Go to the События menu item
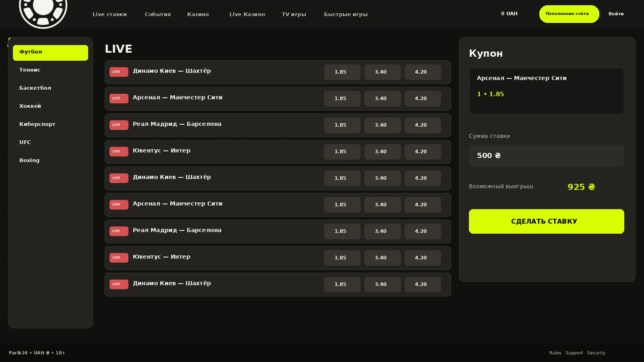 (158, 14)
